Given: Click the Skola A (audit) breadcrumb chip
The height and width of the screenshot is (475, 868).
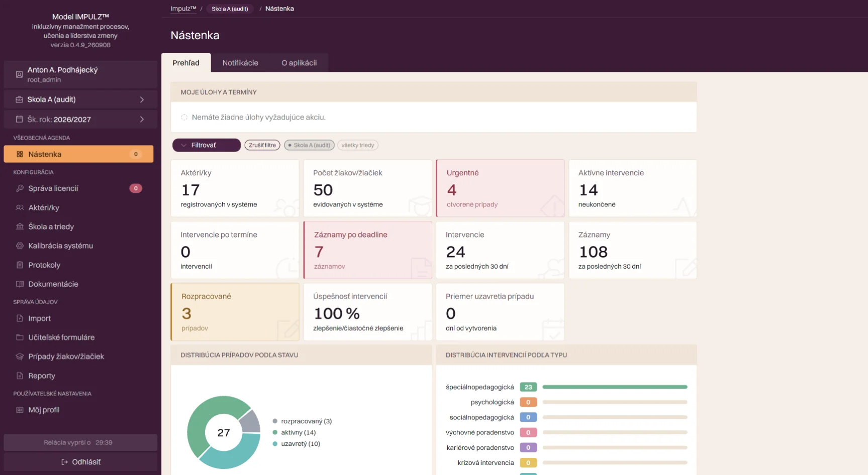Looking at the screenshot, I should (230, 9).
